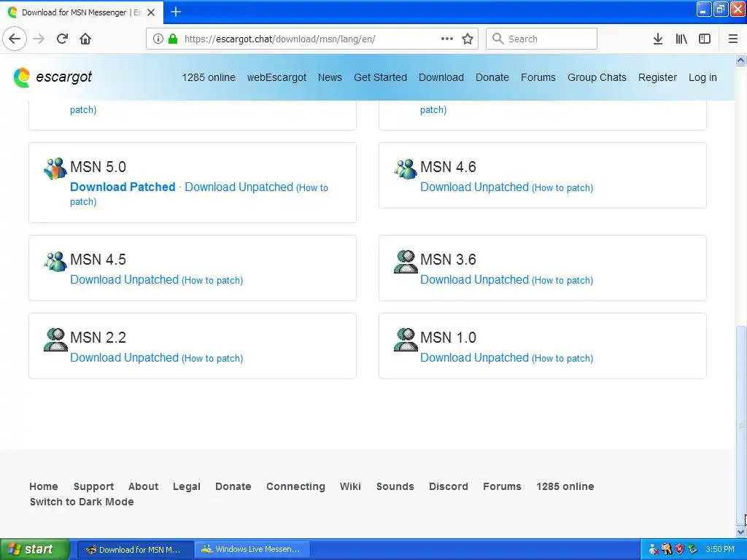The height and width of the screenshot is (560, 747).
Task: Close the Download for MSN Messenger tab
Action: coord(151,12)
